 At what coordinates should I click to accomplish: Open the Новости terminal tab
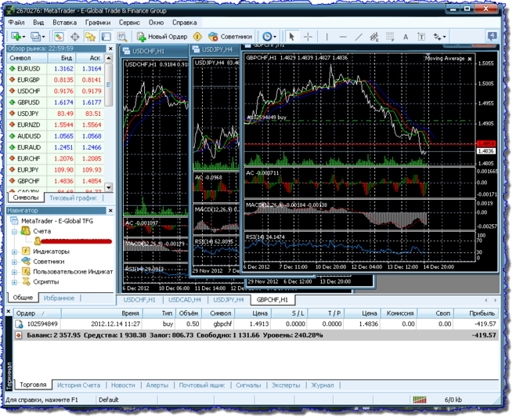(x=123, y=385)
